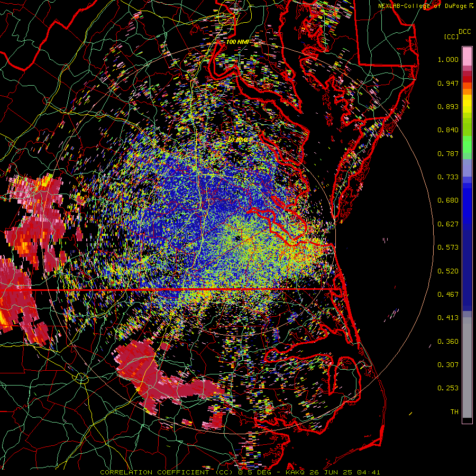476x476 pixels.
Task: Click the 0.307 scale value
Action: coord(448,365)
